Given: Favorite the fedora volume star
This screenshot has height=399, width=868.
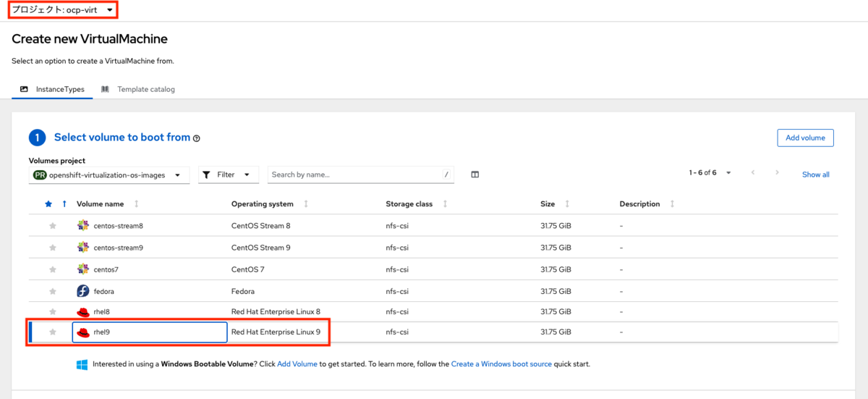Looking at the screenshot, I should (53, 291).
